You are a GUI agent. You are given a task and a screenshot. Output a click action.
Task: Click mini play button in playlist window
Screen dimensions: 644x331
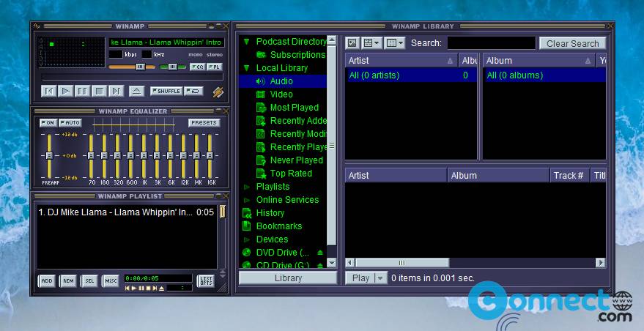point(134,289)
